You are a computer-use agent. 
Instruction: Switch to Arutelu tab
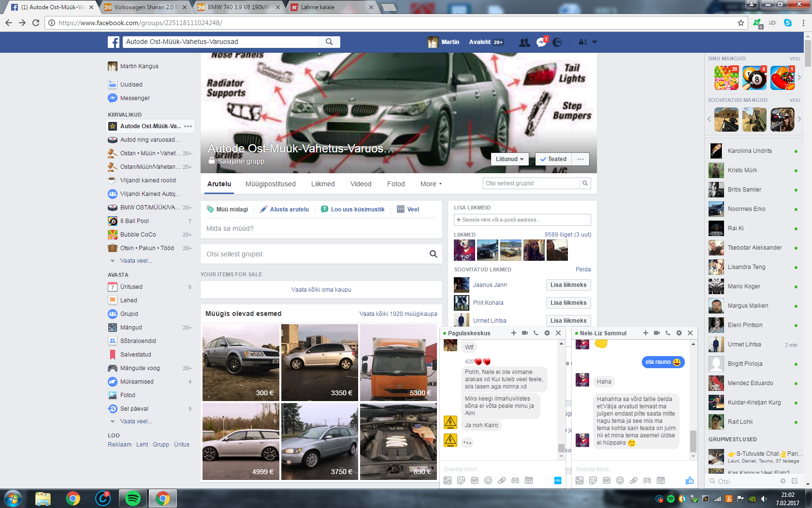pyautogui.click(x=219, y=184)
